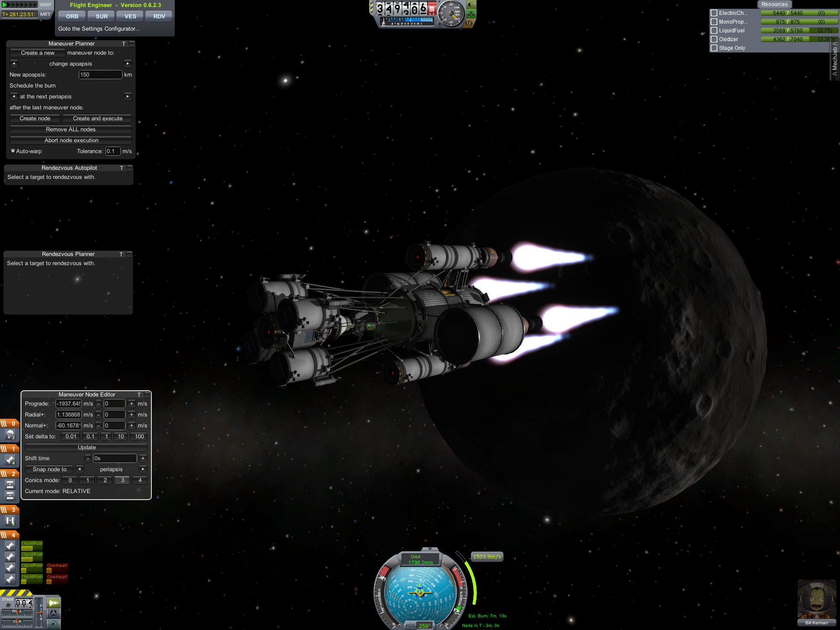Open the VES tab in Flight Engineer

click(x=130, y=17)
